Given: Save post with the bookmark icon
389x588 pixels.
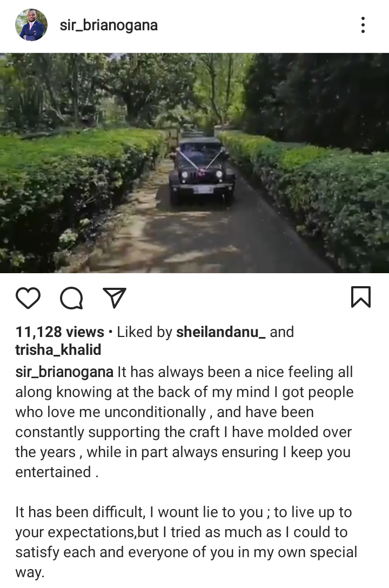Looking at the screenshot, I should tap(361, 297).
